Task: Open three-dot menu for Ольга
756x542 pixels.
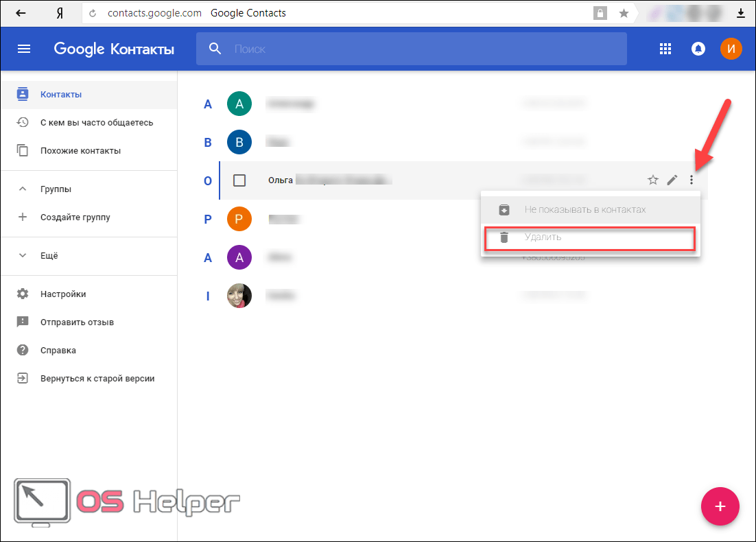Action: pos(692,180)
